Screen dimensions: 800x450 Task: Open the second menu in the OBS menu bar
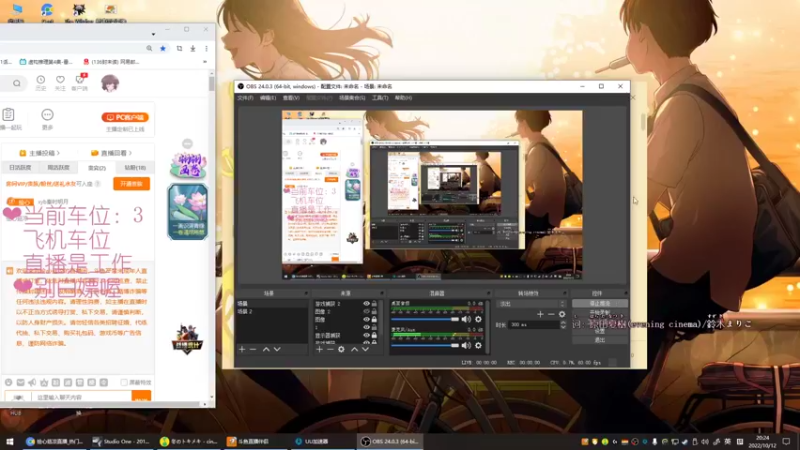coord(268,97)
